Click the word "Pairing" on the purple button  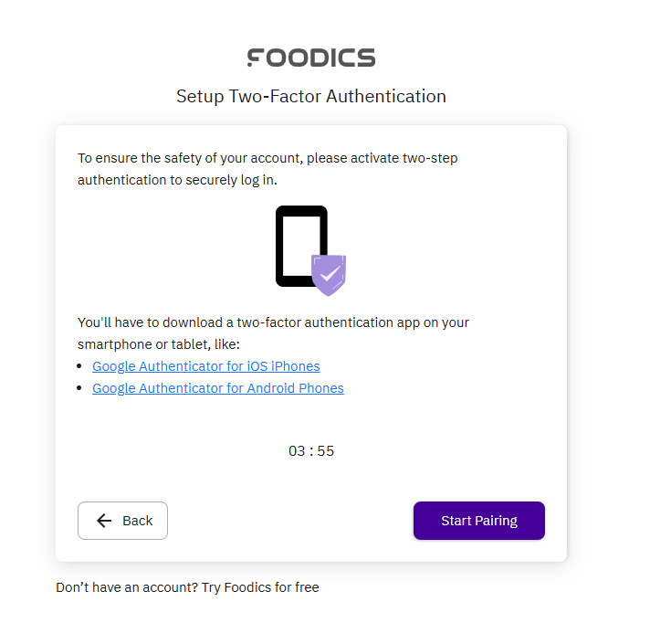pos(497,521)
